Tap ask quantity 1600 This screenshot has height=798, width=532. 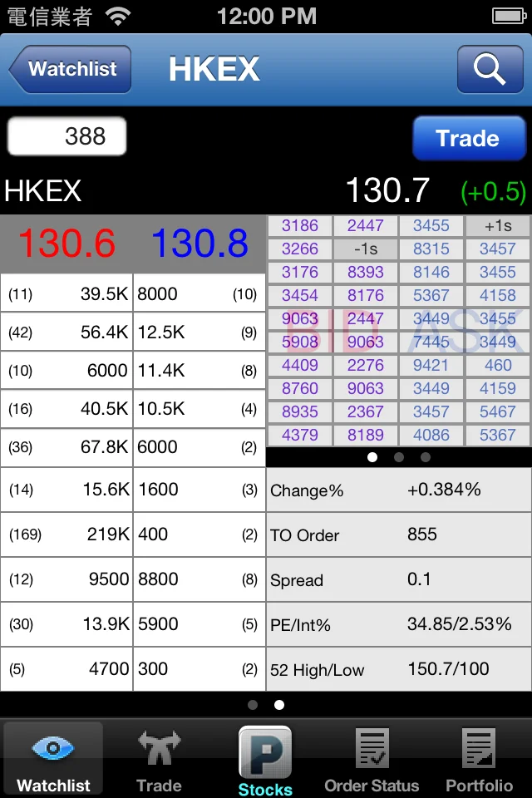point(158,489)
